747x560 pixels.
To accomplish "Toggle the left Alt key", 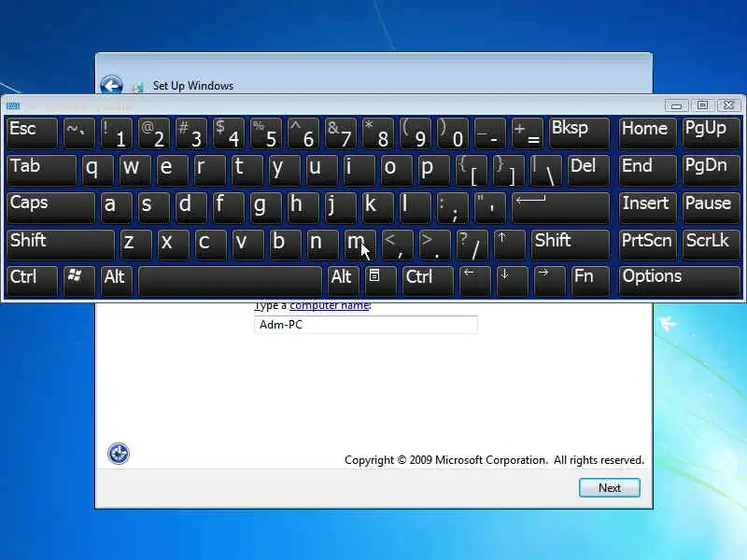I will coord(116,281).
